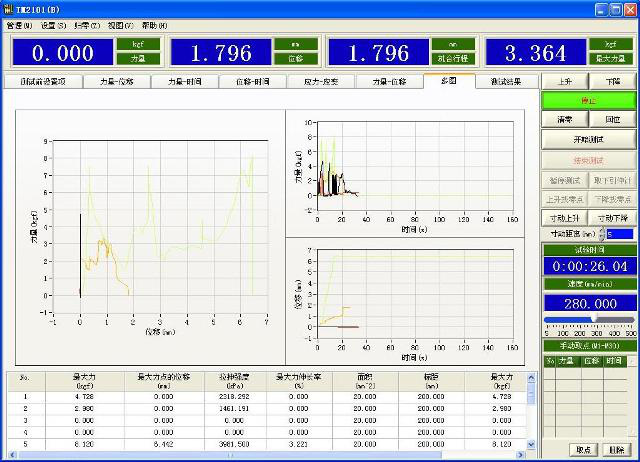Click the 清零 (zero reset) button
Screen dimensions: 640x462
pos(565,119)
